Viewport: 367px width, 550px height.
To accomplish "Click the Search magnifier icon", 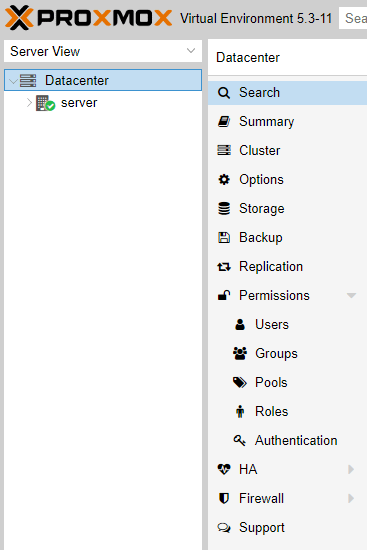I will point(224,93).
